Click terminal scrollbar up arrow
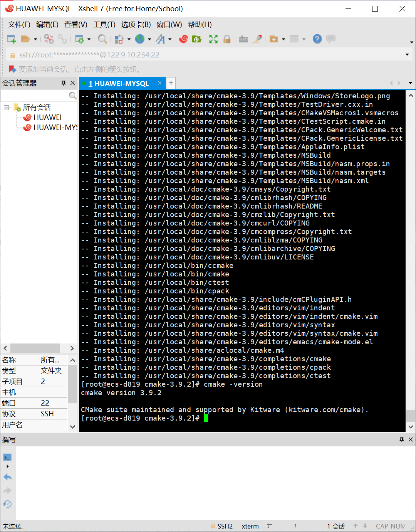The height and width of the screenshot is (532, 416). click(411, 95)
